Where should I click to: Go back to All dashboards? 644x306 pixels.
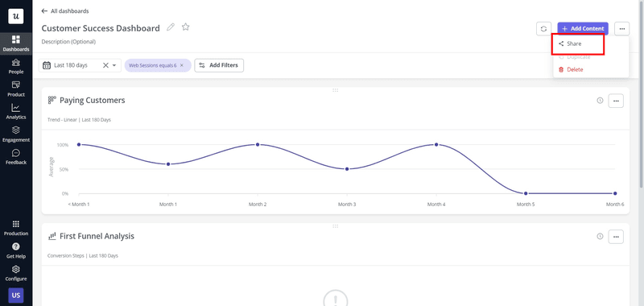click(65, 11)
